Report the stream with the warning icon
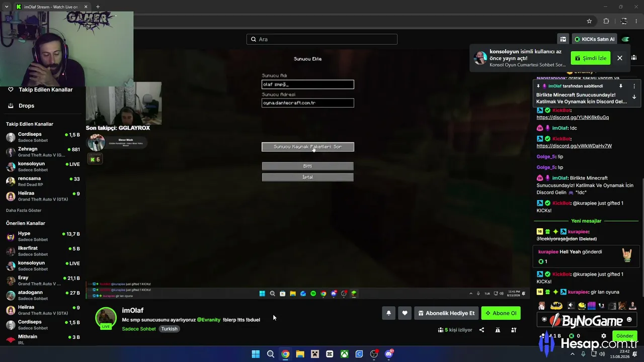644x362 pixels. point(498,330)
